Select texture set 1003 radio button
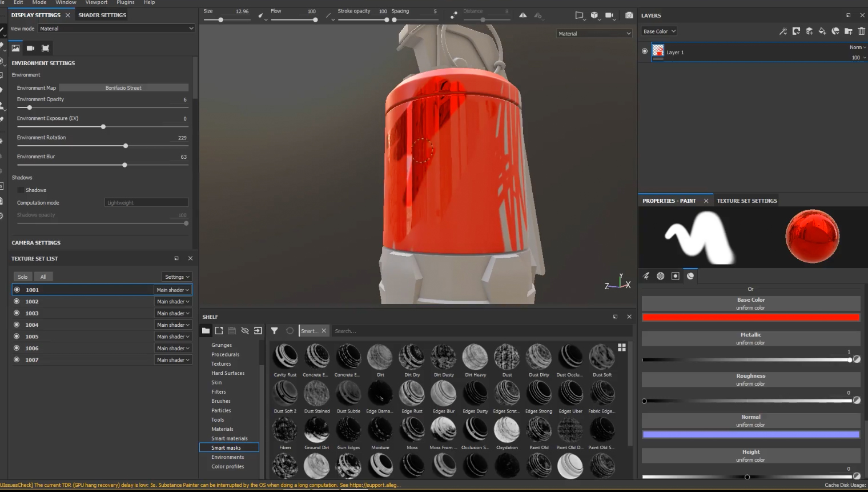The width and height of the screenshot is (868, 492). click(x=17, y=313)
